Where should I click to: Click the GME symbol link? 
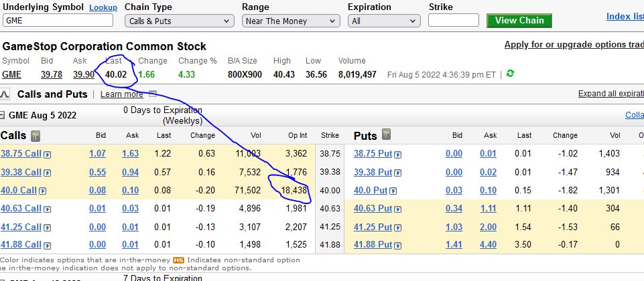coord(11,74)
